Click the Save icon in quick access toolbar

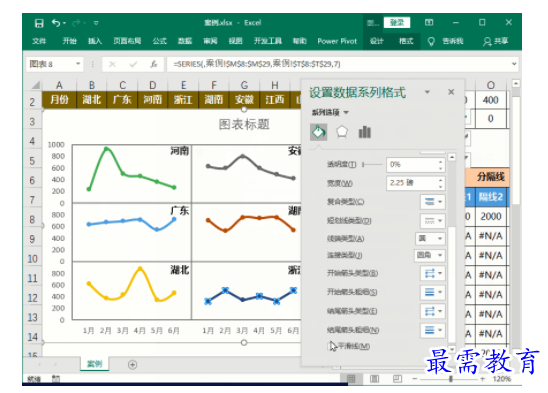point(39,23)
